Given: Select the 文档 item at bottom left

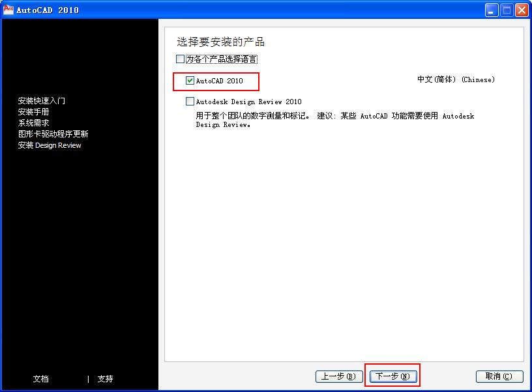Looking at the screenshot, I should click(x=40, y=379).
